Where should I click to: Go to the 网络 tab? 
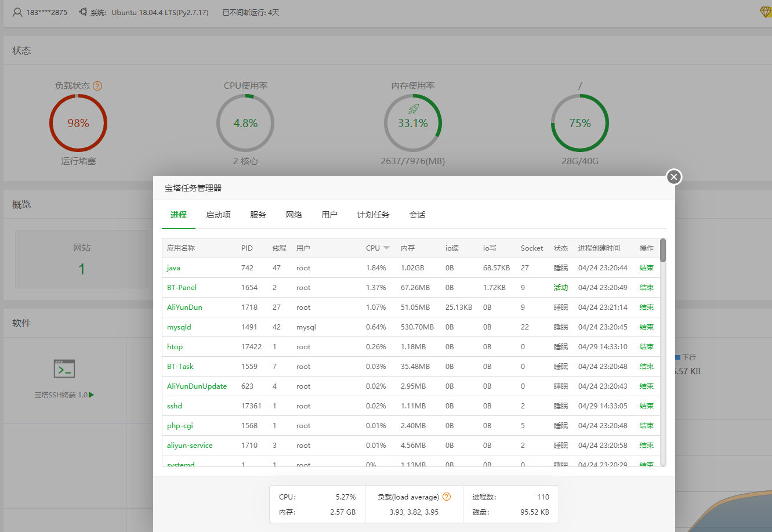[294, 215]
